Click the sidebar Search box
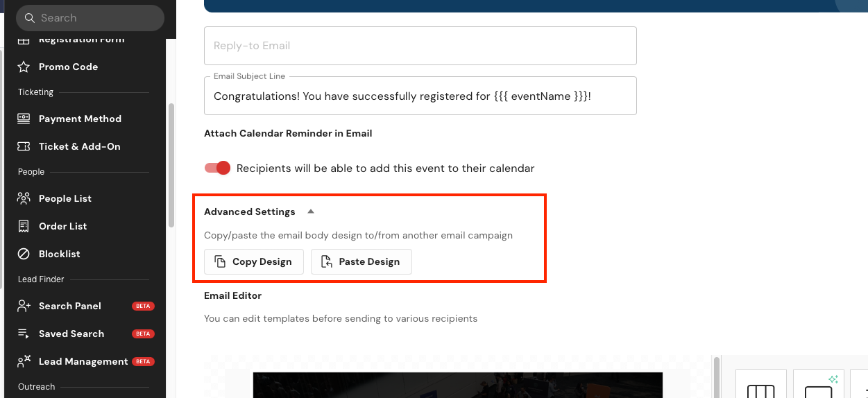Viewport: 868px width, 398px height. pyautogui.click(x=90, y=18)
